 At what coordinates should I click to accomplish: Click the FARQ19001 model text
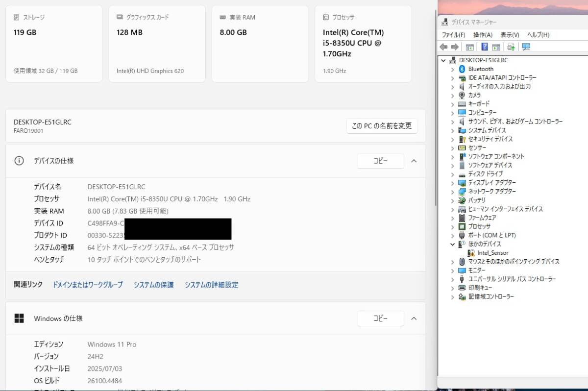pyautogui.click(x=28, y=131)
